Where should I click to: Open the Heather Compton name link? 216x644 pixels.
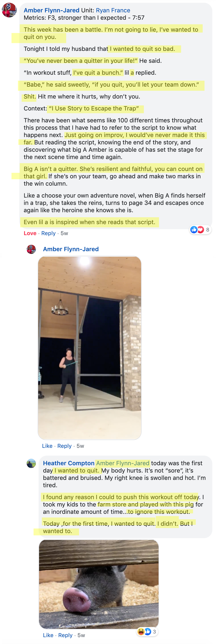click(69, 463)
